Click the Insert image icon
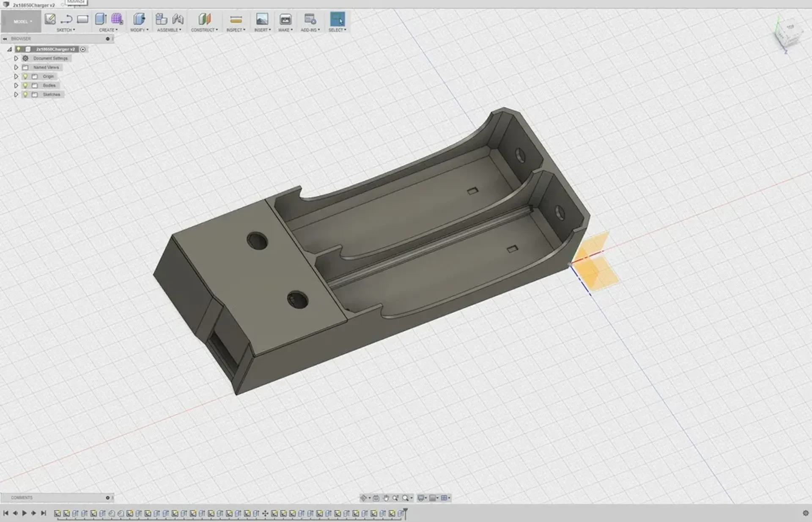Viewport: 812px width, 522px height. [262, 19]
